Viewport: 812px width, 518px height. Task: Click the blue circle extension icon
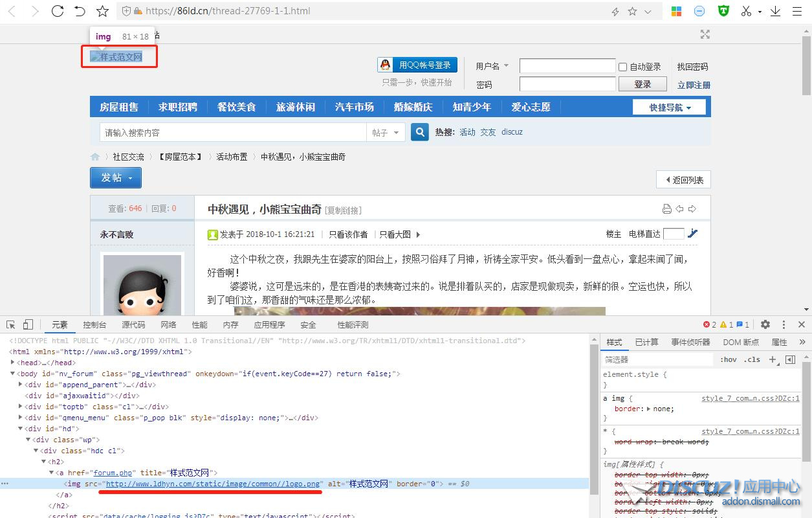click(x=699, y=11)
